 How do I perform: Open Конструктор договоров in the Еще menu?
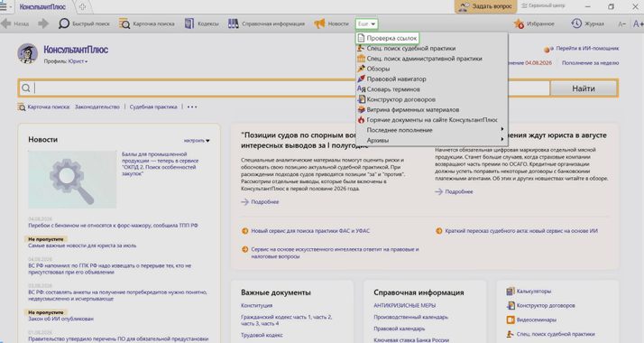pos(431,99)
